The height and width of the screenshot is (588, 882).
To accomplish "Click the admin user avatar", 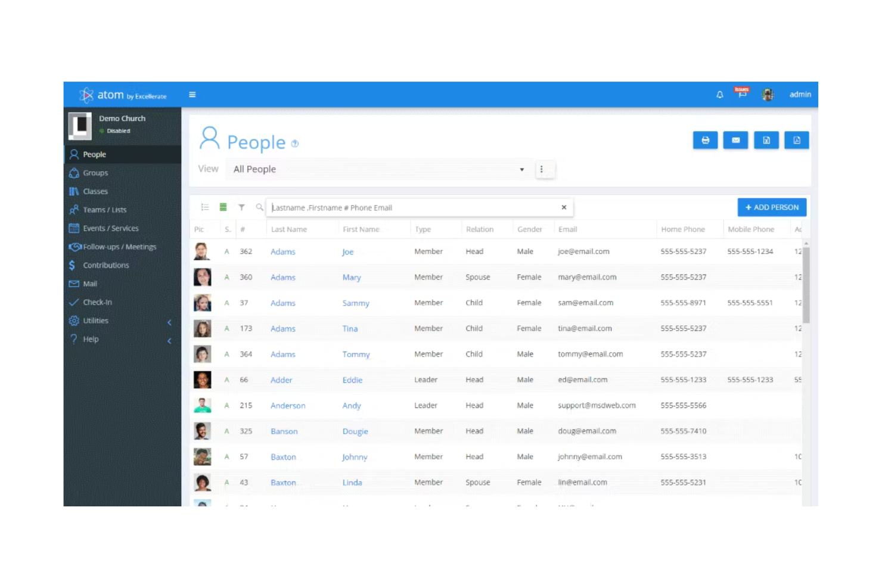I will (768, 94).
